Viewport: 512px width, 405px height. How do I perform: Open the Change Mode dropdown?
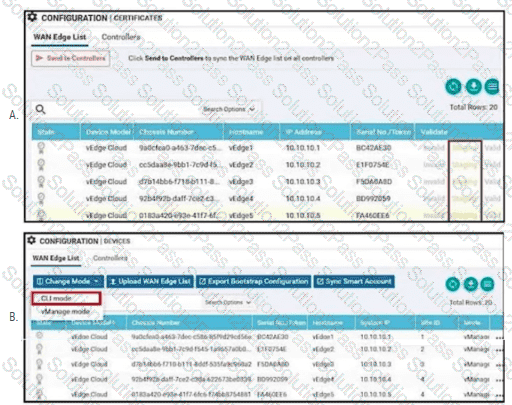[x=68, y=282]
